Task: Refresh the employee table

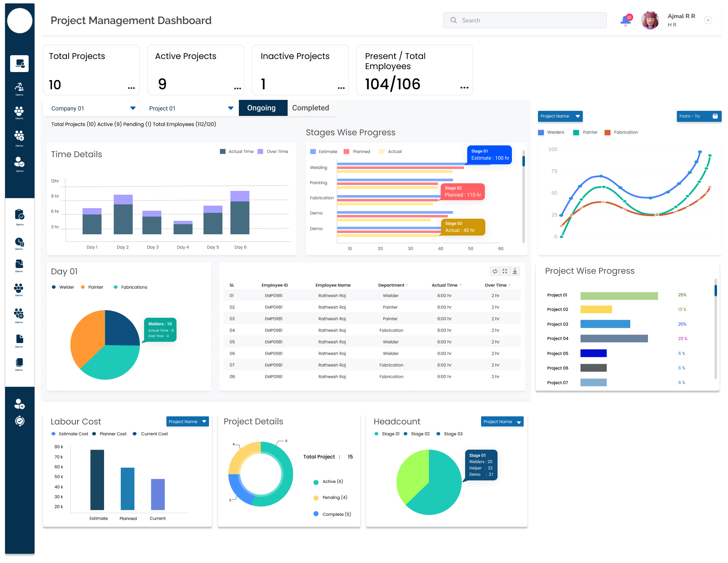Action: (495, 271)
